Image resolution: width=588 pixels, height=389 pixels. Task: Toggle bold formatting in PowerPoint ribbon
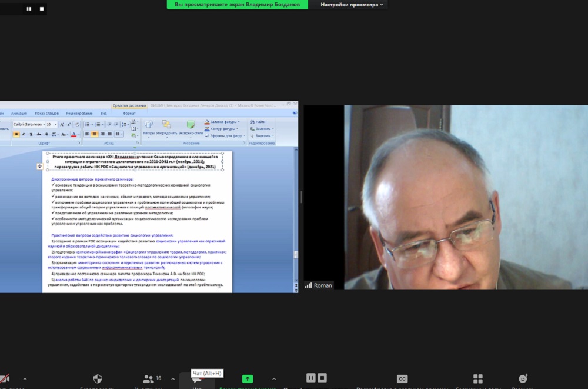16,134
